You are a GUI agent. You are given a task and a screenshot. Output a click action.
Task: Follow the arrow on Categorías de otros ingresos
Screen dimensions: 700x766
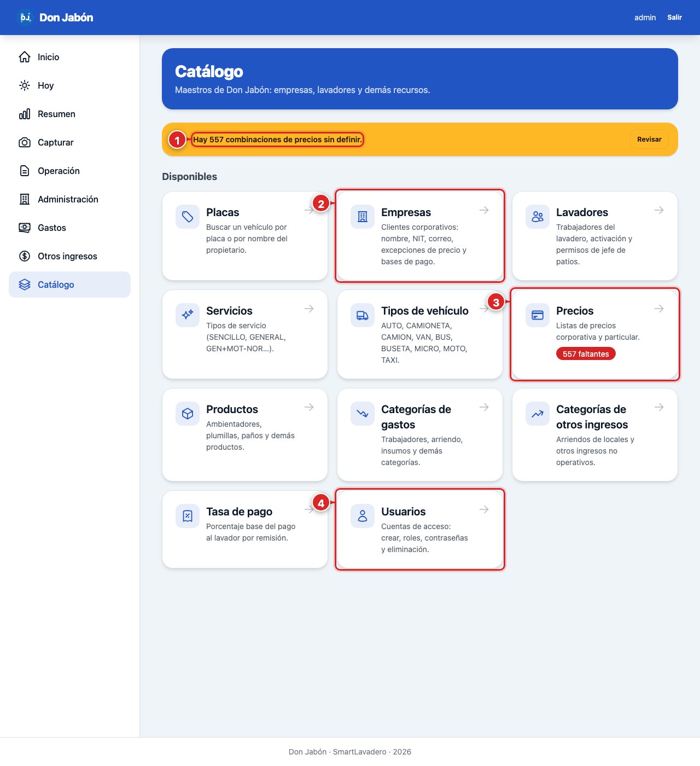(659, 407)
